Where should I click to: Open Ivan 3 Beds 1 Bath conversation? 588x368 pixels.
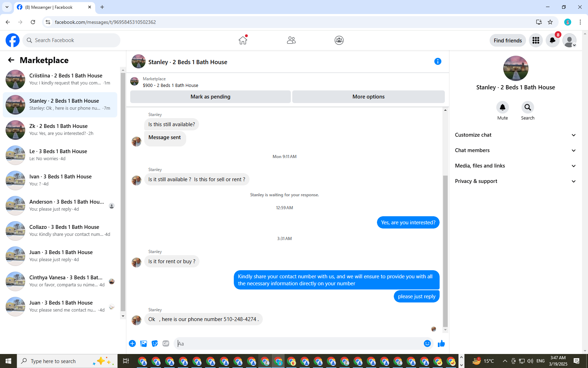coord(60,180)
